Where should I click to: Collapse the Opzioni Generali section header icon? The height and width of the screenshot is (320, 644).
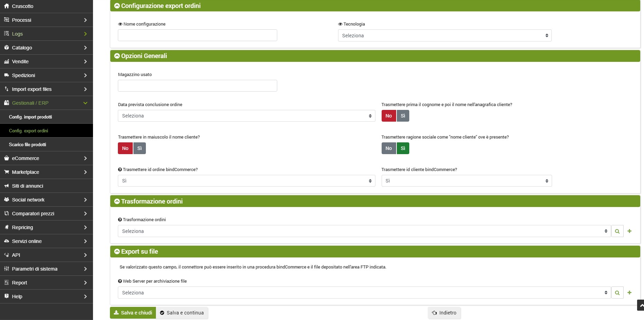[x=117, y=56]
